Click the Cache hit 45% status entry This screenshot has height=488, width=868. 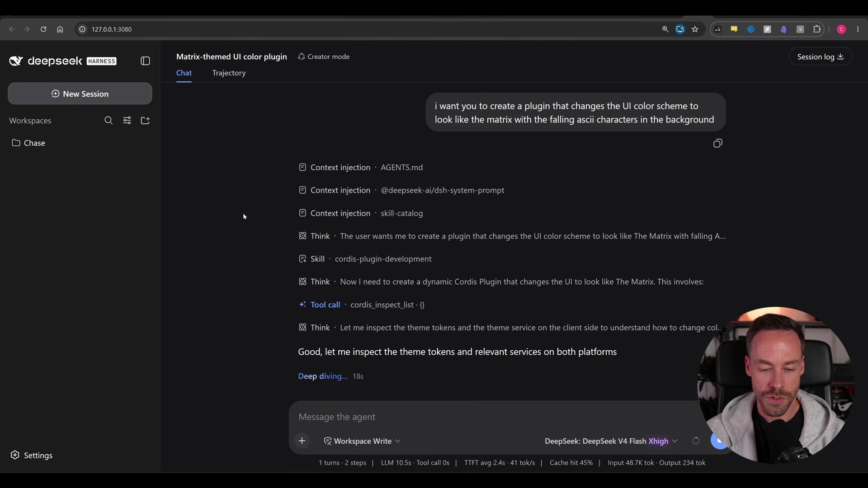pyautogui.click(x=571, y=463)
